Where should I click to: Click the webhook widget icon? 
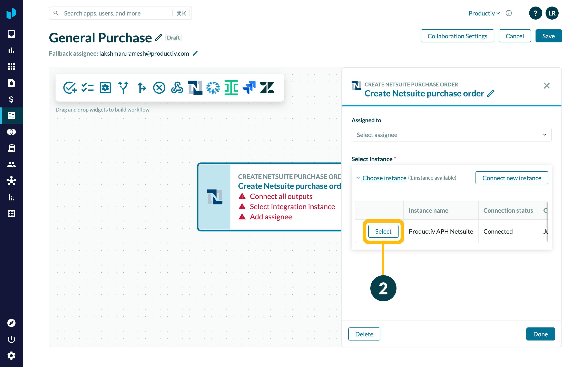pos(177,88)
